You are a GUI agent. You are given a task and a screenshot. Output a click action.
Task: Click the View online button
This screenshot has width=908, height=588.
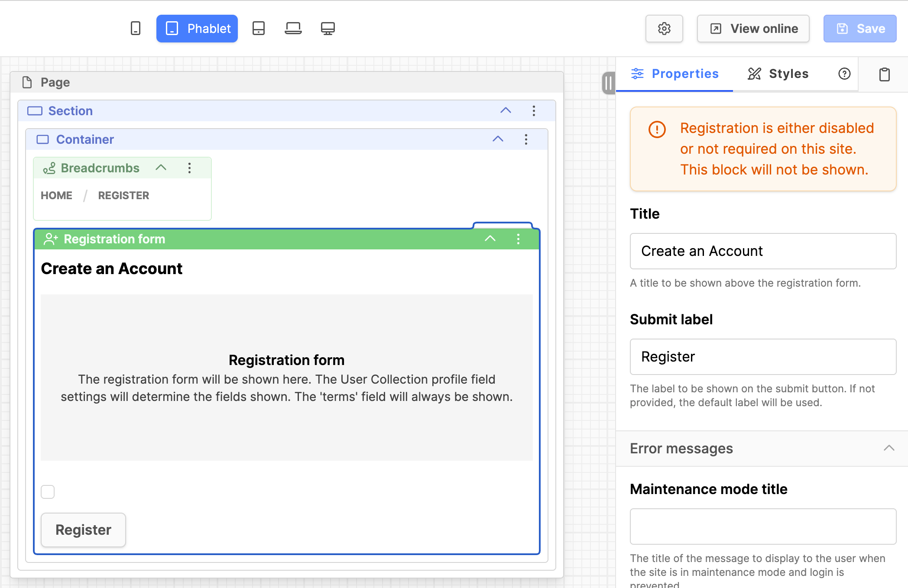(x=753, y=29)
